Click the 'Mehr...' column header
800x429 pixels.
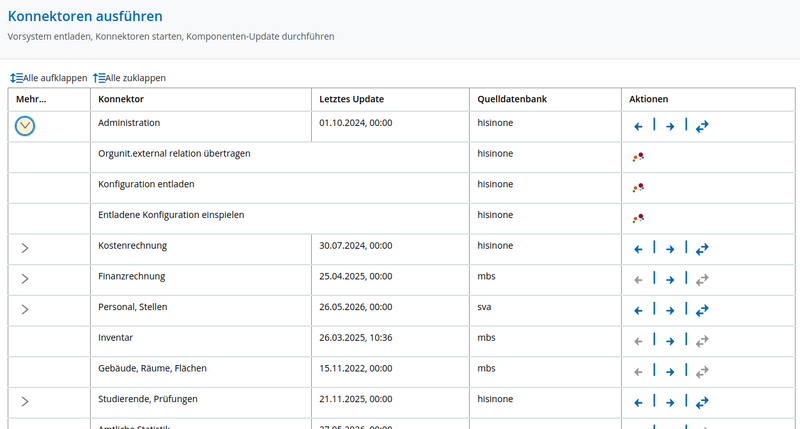click(31, 99)
